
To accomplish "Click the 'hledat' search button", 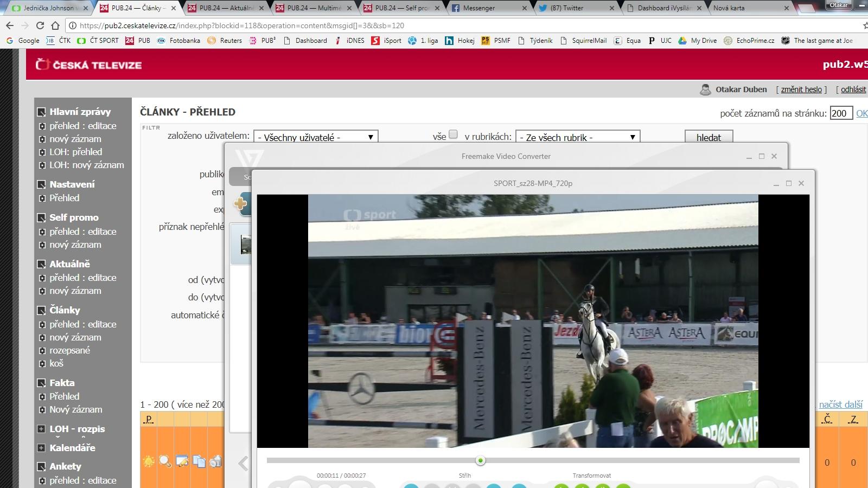I will [709, 137].
